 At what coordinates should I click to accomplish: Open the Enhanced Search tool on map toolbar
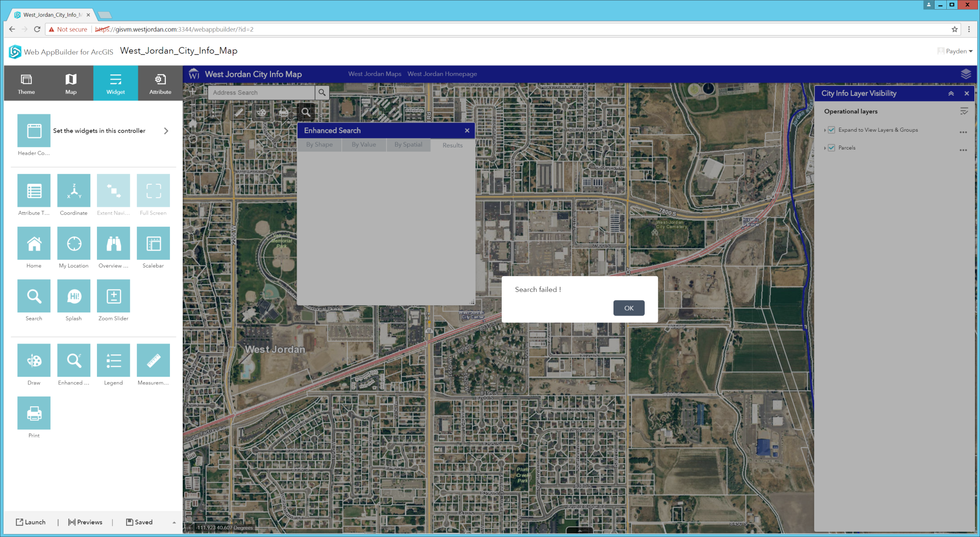point(306,112)
